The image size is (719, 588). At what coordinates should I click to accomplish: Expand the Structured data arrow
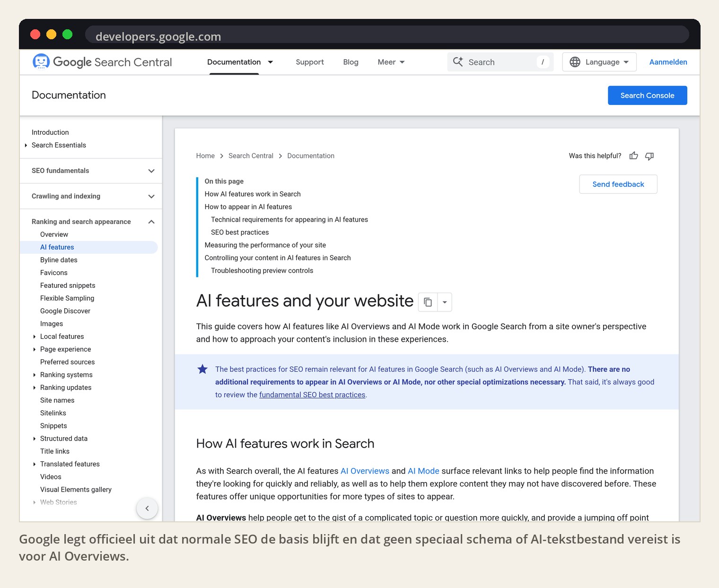pyautogui.click(x=34, y=439)
